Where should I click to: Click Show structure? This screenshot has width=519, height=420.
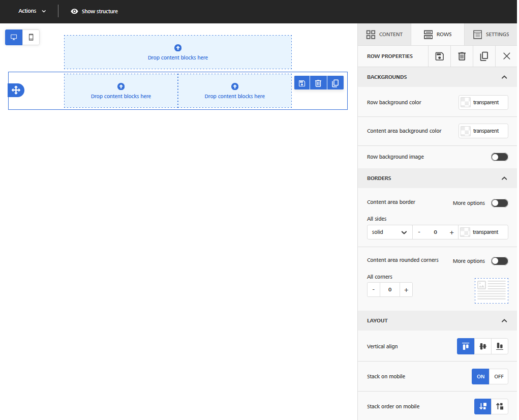point(94,11)
